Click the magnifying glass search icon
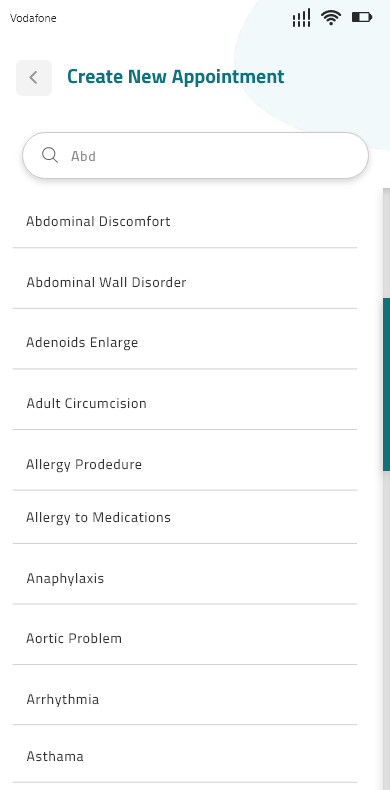The image size is (390, 790). tap(50, 155)
